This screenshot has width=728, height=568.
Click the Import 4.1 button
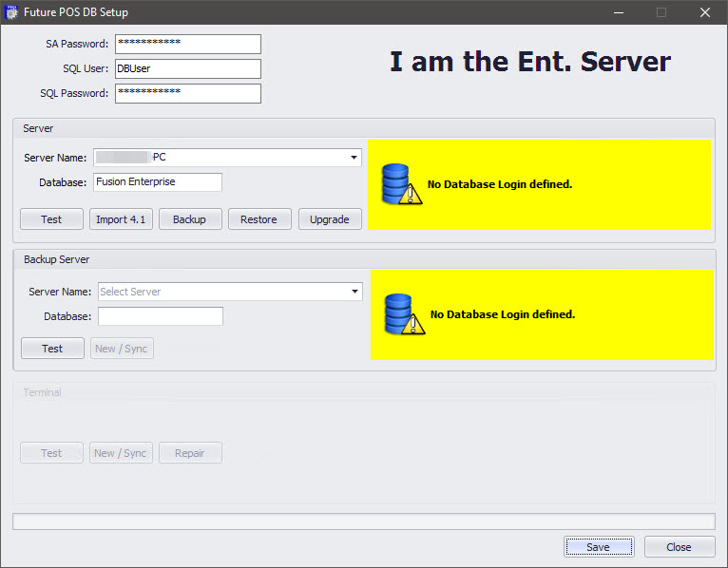coord(121,219)
